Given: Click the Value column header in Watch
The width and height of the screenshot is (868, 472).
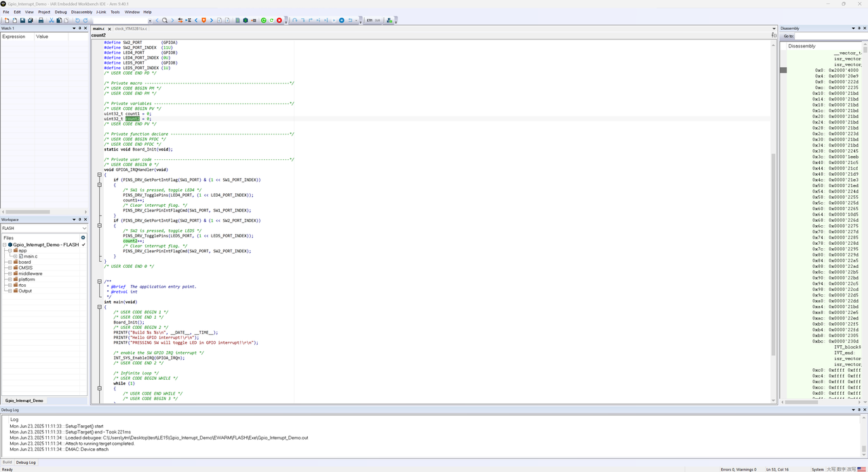Looking at the screenshot, I should coord(51,37).
